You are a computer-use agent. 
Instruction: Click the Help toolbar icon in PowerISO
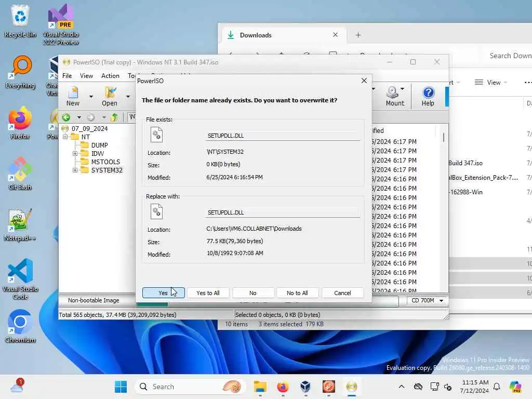click(428, 96)
